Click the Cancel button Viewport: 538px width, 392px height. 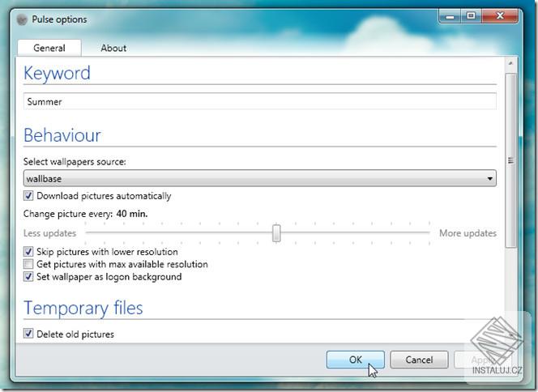[419, 360]
